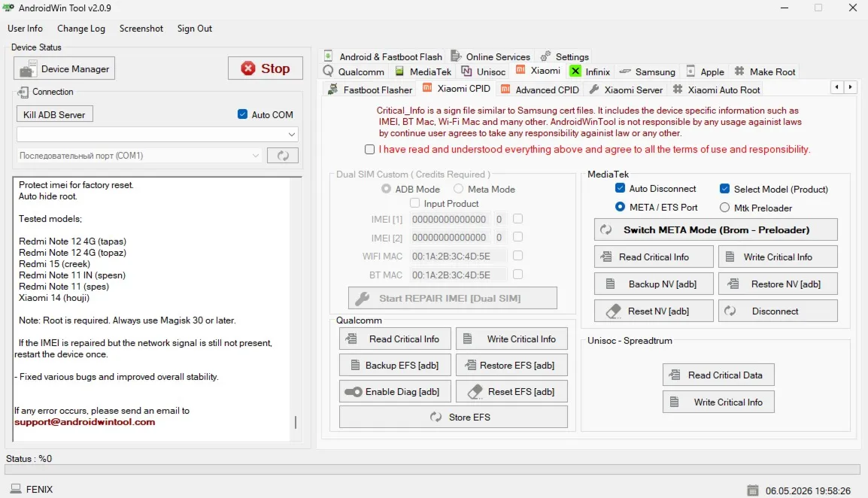This screenshot has width=868, height=498.
Task: Click Backup NV [adb] button
Action: click(654, 284)
